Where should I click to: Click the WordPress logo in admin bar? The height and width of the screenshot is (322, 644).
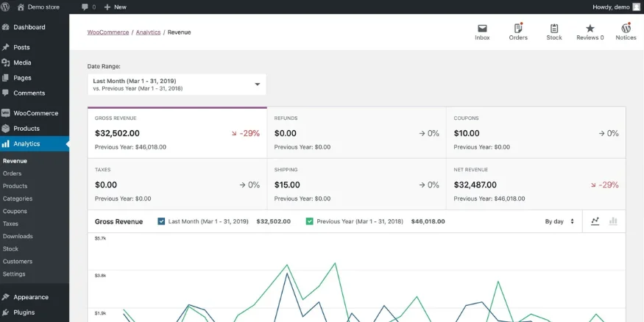[x=5, y=7]
